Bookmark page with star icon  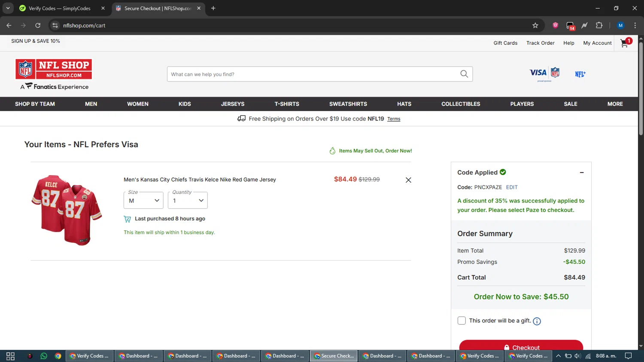(x=535, y=25)
